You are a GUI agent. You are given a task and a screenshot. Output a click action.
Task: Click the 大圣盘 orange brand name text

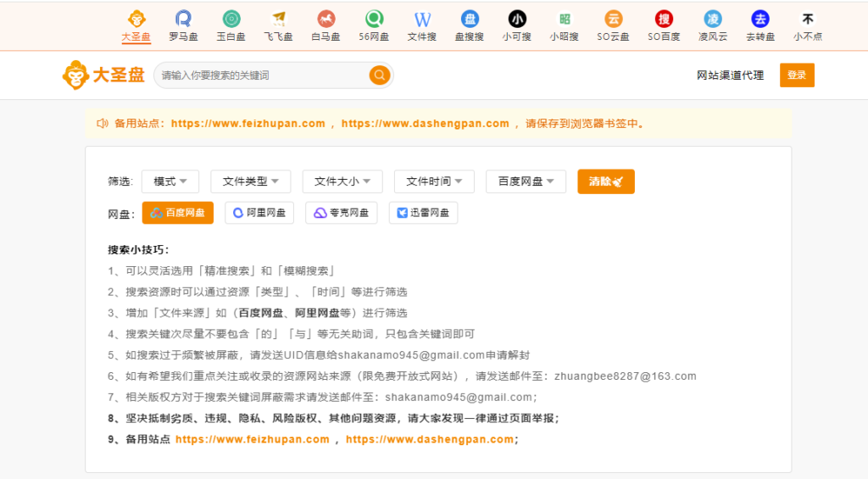coord(119,75)
